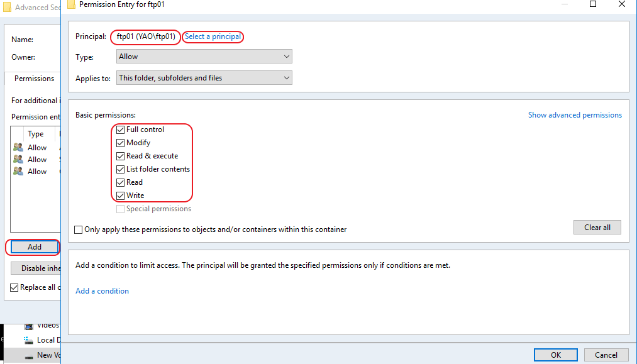
Task: Maximize the Permission Entry window
Action: (x=593, y=4)
